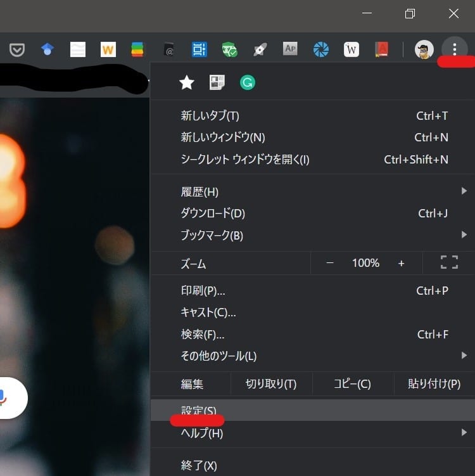Expand the ヘルプ(H) submenu
Viewport: 475px width, 476px height.
(313, 433)
